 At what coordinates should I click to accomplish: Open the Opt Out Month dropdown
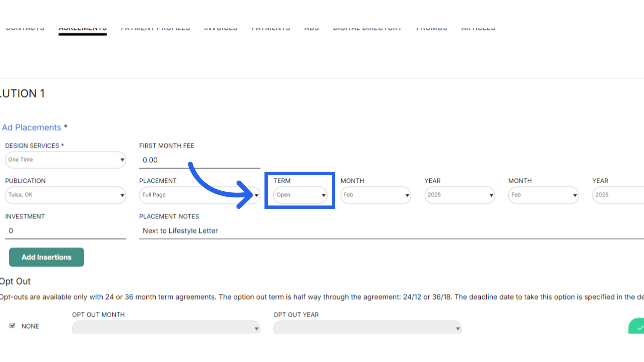[x=166, y=327]
